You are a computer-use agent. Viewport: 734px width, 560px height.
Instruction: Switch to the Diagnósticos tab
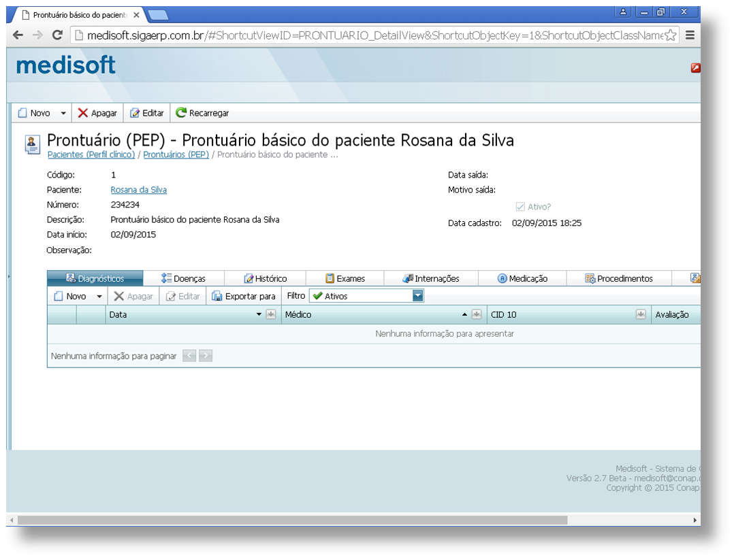(x=95, y=278)
